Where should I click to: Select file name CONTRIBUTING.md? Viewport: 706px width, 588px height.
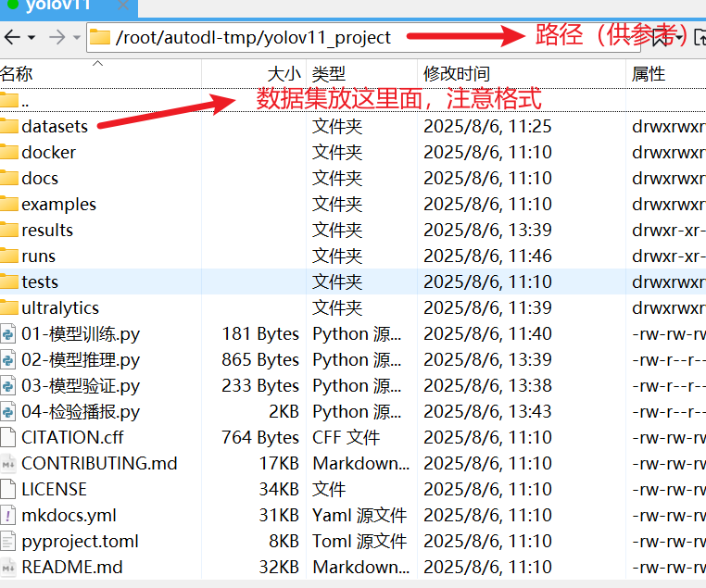(x=99, y=463)
